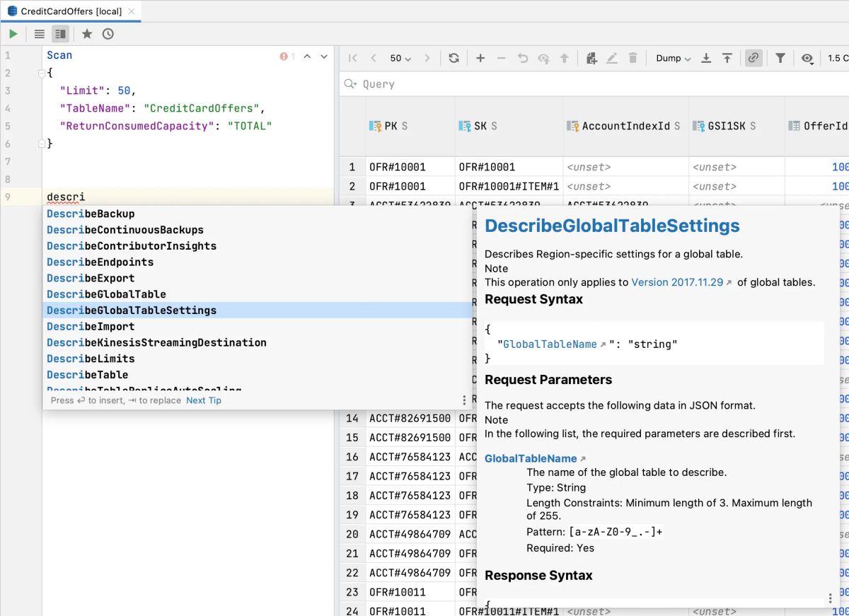849x616 pixels.
Task: Click the favorites star icon
Action: [x=87, y=34]
